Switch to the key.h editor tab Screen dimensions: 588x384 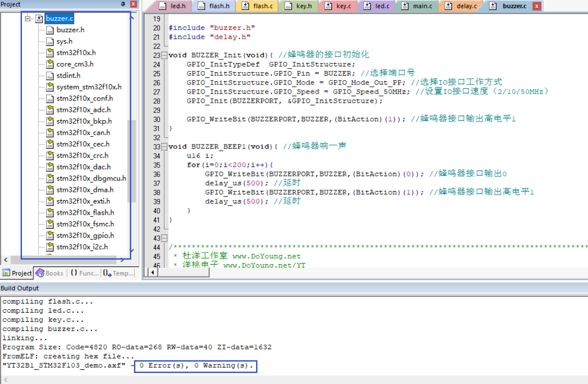[x=299, y=6]
